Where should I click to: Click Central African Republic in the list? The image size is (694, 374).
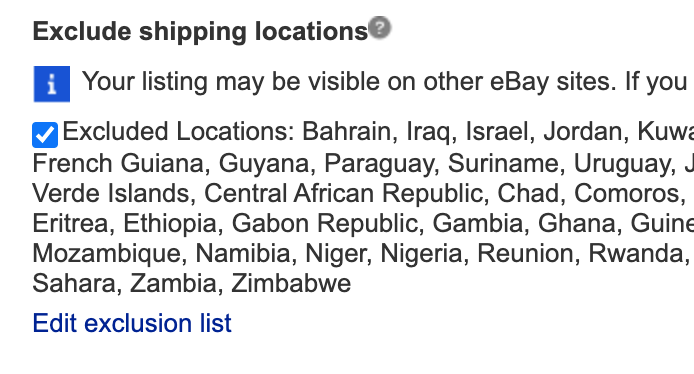click(343, 193)
